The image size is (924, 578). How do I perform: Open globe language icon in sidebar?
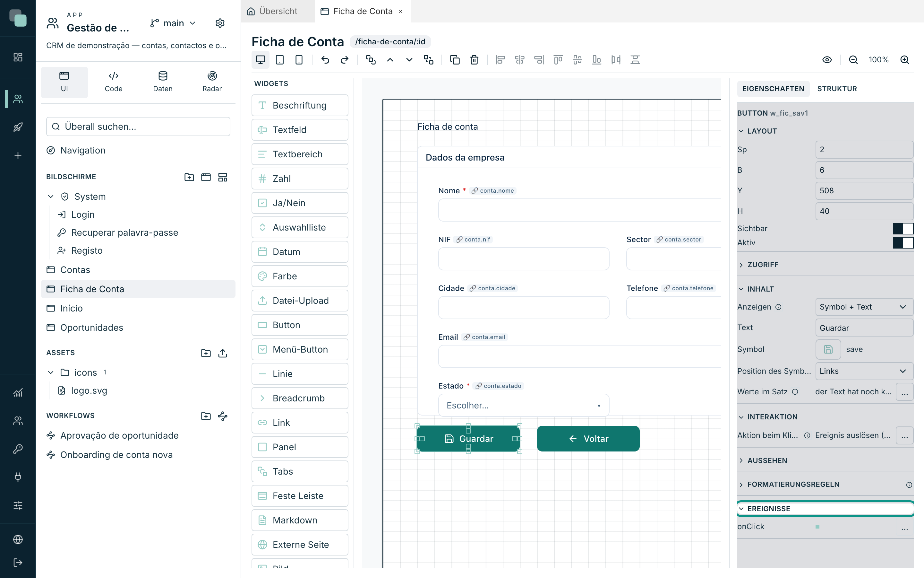click(x=18, y=539)
